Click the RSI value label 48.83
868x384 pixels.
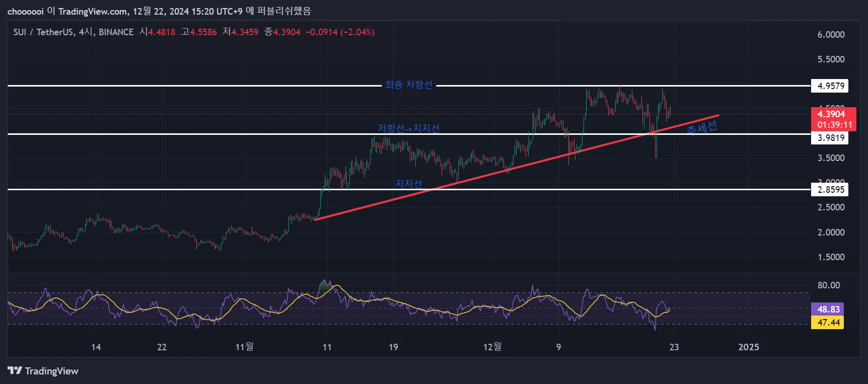click(x=828, y=309)
